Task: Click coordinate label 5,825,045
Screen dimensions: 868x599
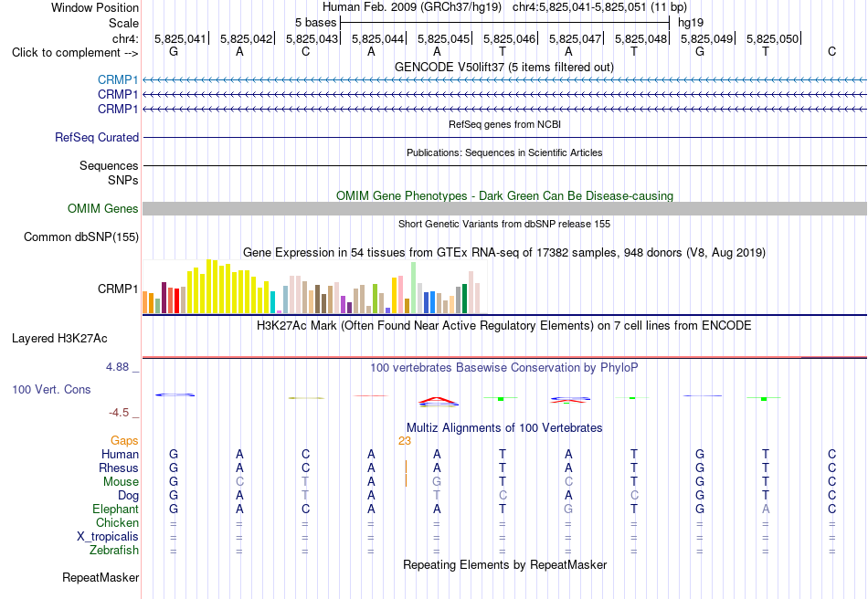Action: coord(443,38)
